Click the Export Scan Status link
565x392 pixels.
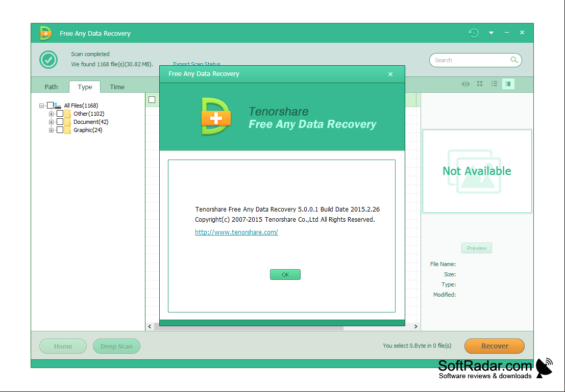(x=196, y=64)
